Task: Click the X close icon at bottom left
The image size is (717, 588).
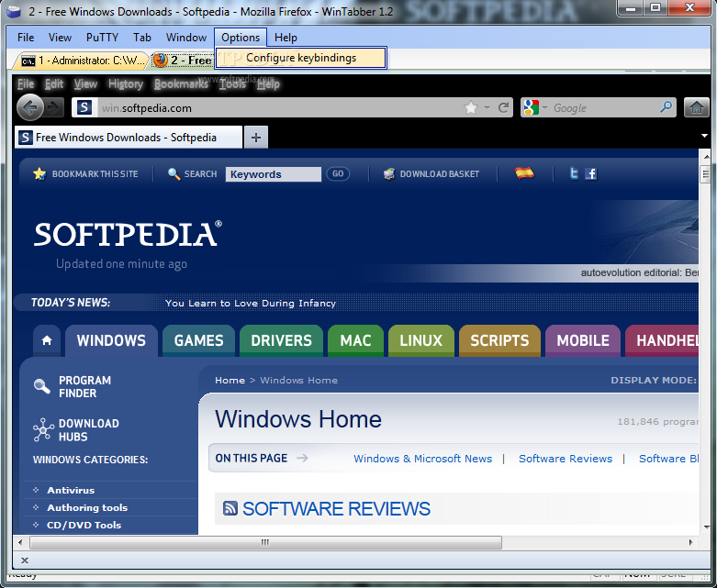Action: tap(25, 560)
